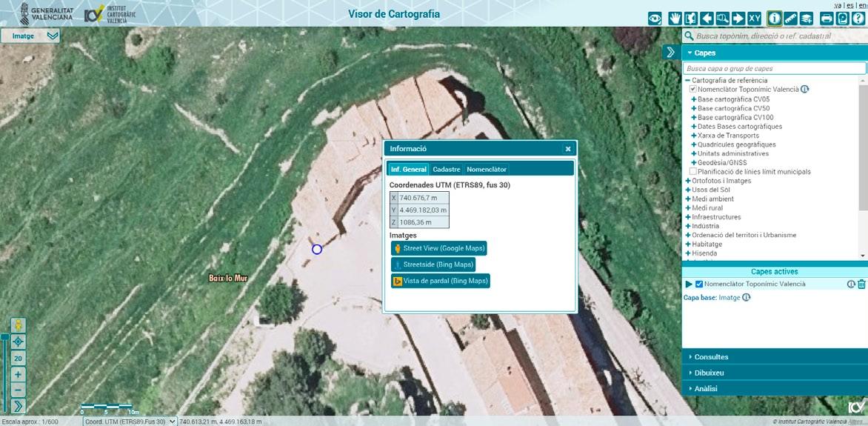Collapse the right side panel with chevron
Image resolution: width=868 pixels, height=426 pixels.
[670, 53]
